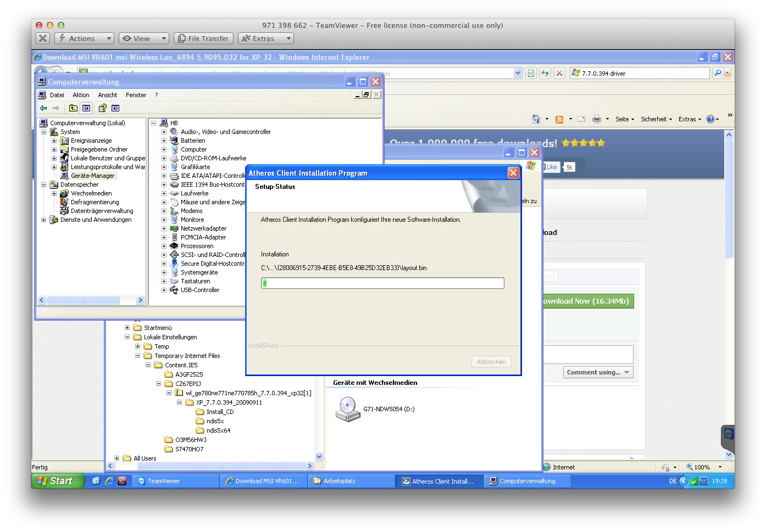Click the Show Desktop quick launch icon
Viewport: 766px width, 532px height.
[x=97, y=481]
